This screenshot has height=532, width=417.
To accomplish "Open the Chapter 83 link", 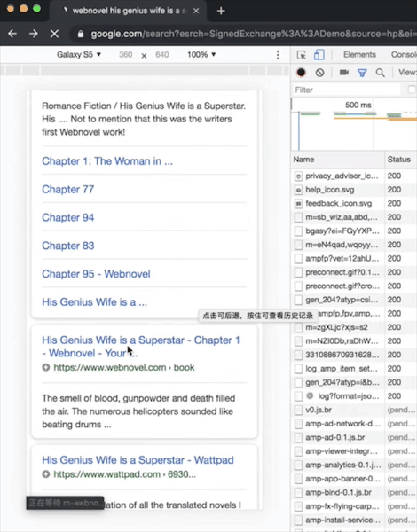I will coord(68,246).
